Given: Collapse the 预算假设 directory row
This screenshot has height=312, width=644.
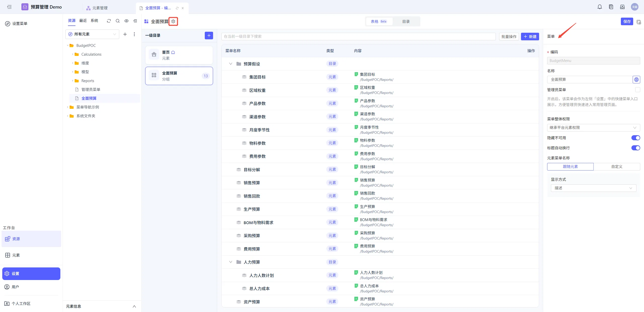Looking at the screenshot, I should coord(231,64).
